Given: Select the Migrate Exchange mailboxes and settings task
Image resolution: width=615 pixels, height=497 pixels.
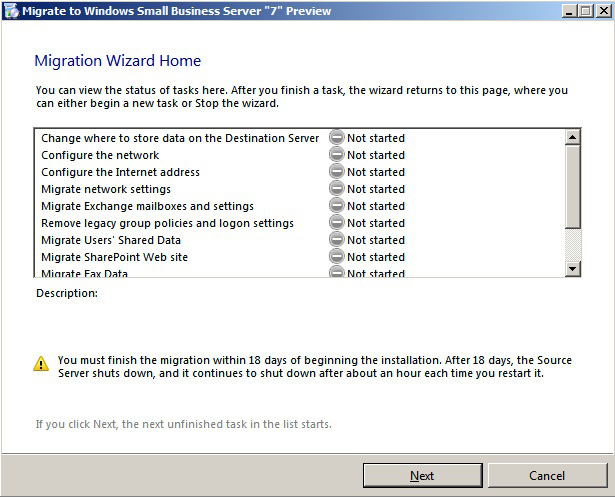Looking at the screenshot, I should [x=147, y=206].
